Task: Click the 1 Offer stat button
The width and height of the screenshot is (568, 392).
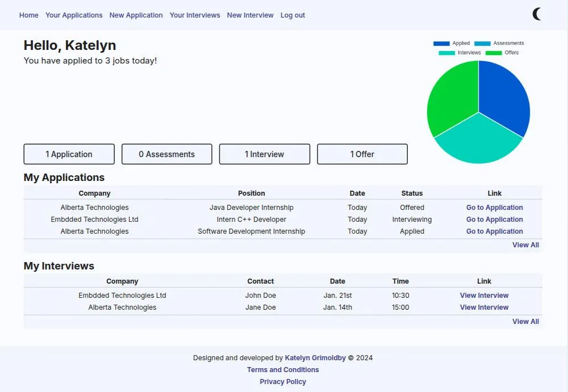Action: 362,154
